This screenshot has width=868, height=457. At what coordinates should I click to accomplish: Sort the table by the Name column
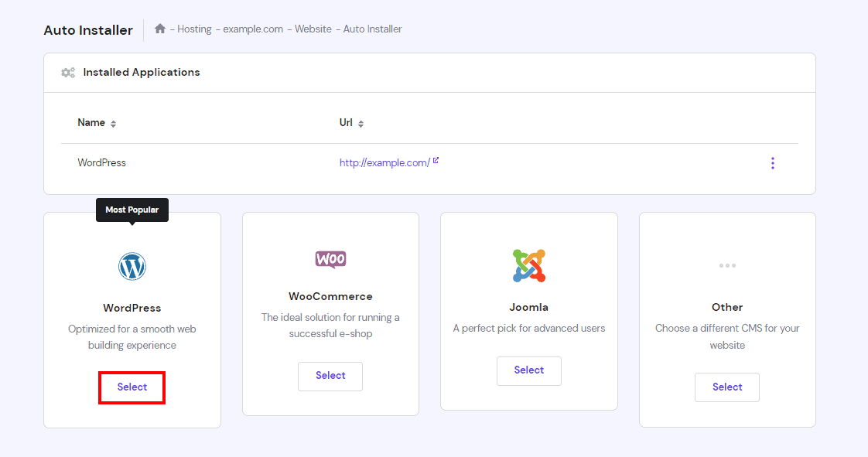[111, 122]
